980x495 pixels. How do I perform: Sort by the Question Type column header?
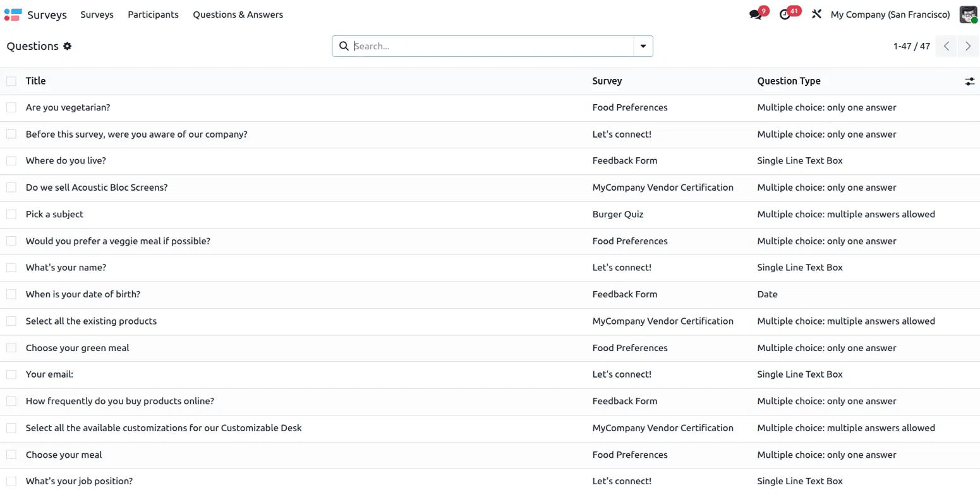click(789, 81)
